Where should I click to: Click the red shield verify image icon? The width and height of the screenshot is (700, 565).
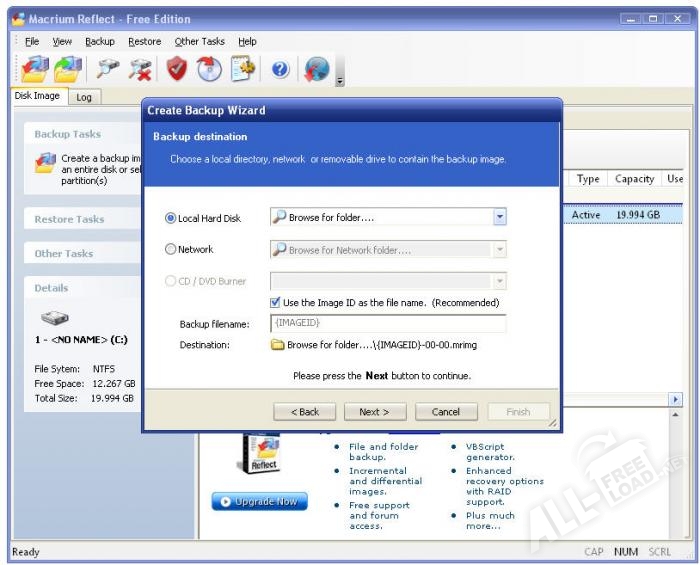177,69
